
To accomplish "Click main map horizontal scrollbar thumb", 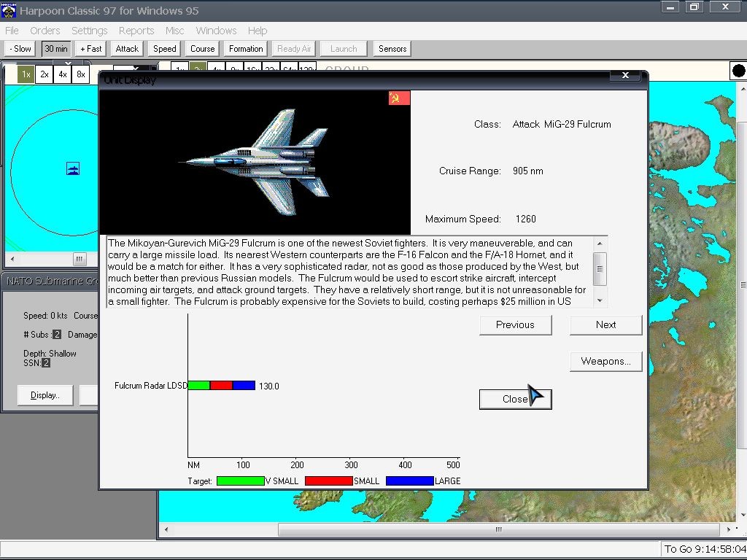I will 498,529.
